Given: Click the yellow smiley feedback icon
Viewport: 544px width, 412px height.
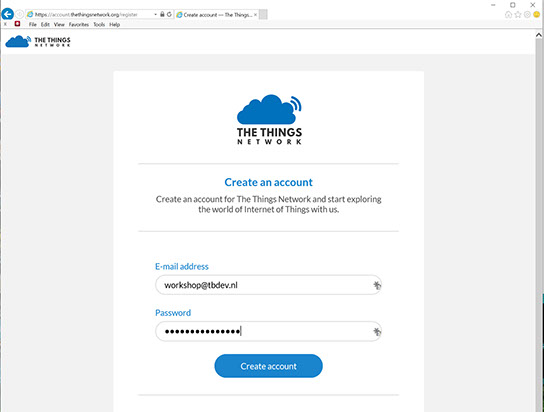Looking at the screenshot, I should point(537,15).
